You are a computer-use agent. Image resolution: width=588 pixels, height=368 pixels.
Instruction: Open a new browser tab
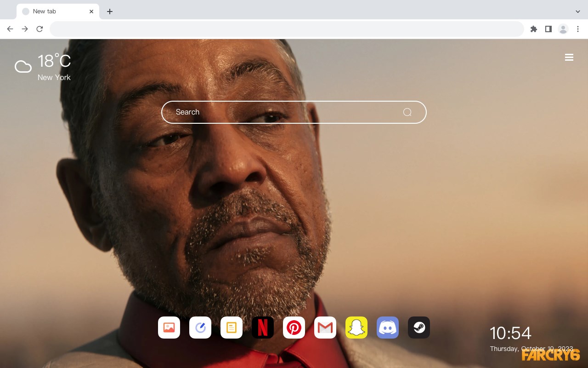point(109,11)
